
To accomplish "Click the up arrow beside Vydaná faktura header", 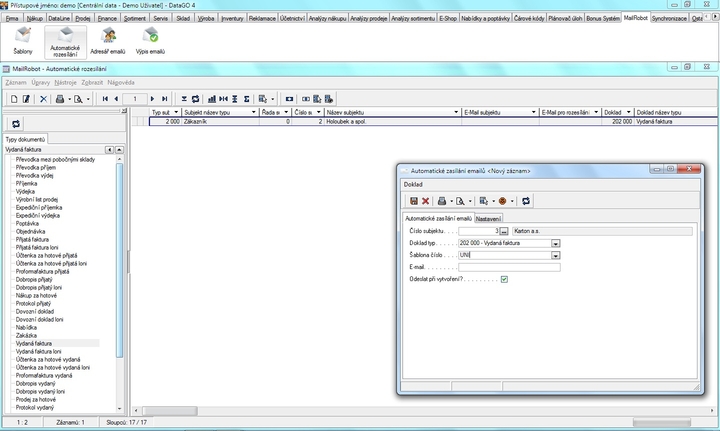I will coord(119,150).
